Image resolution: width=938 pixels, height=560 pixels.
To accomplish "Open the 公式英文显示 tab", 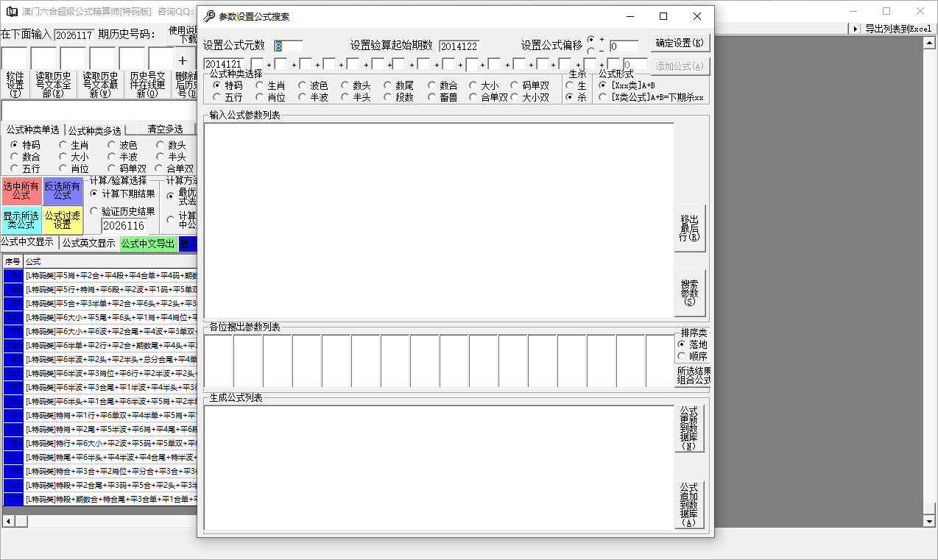I will pyautogui.click(x=88, y=244).
